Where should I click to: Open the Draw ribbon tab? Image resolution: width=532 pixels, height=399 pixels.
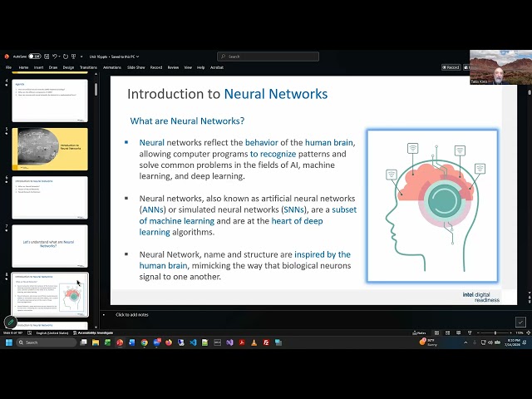tap(53, 67)
